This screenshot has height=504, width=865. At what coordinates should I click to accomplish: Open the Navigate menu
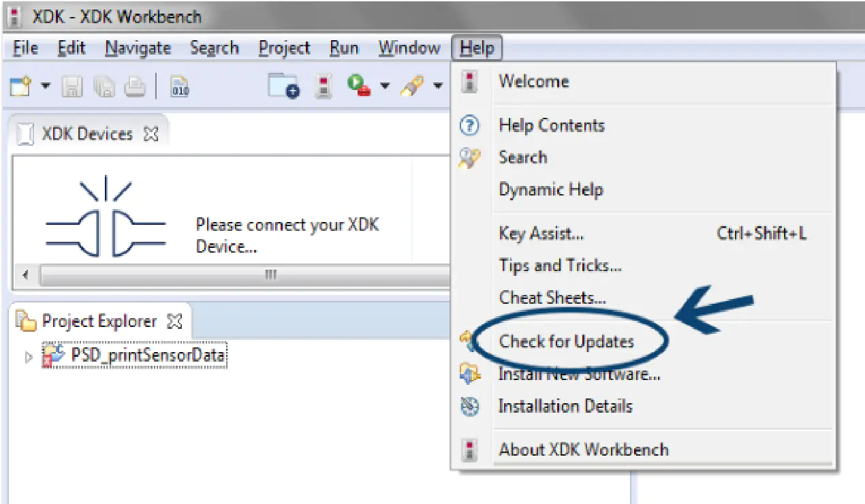(138, 48)
